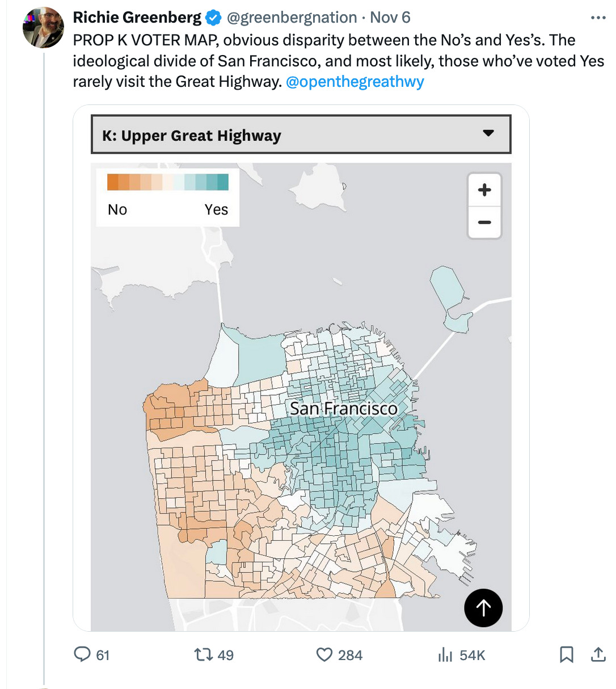The width and height of the screenshot is (616, 689).
Task: Click the darkest teal Yes legend swatch
Action: pyautogui.click(x=223, y=182)
